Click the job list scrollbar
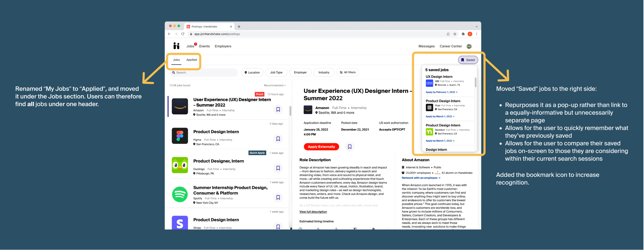 coord(290,111)
